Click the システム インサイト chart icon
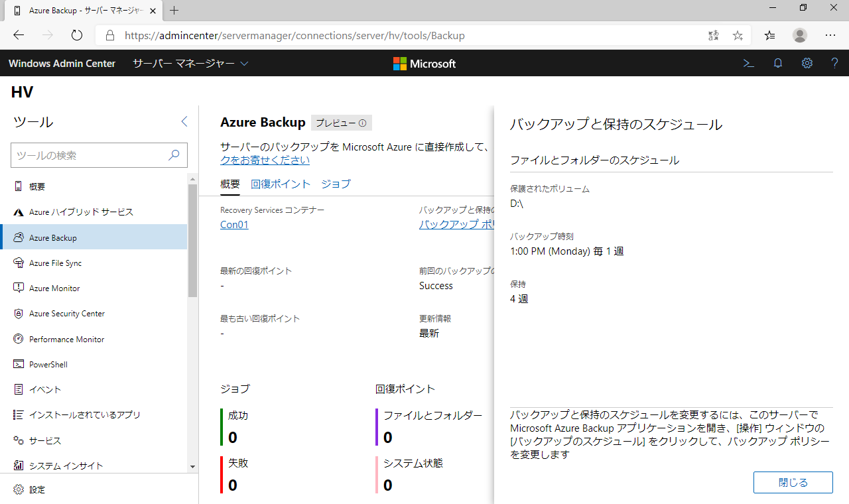The image size is (849, 504). (18, 466)
